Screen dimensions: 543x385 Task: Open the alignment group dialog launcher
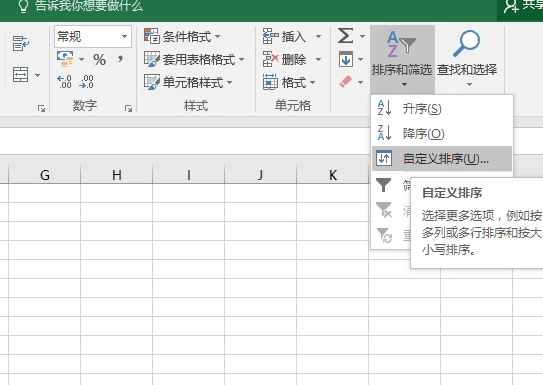click(x=42, y=109)
